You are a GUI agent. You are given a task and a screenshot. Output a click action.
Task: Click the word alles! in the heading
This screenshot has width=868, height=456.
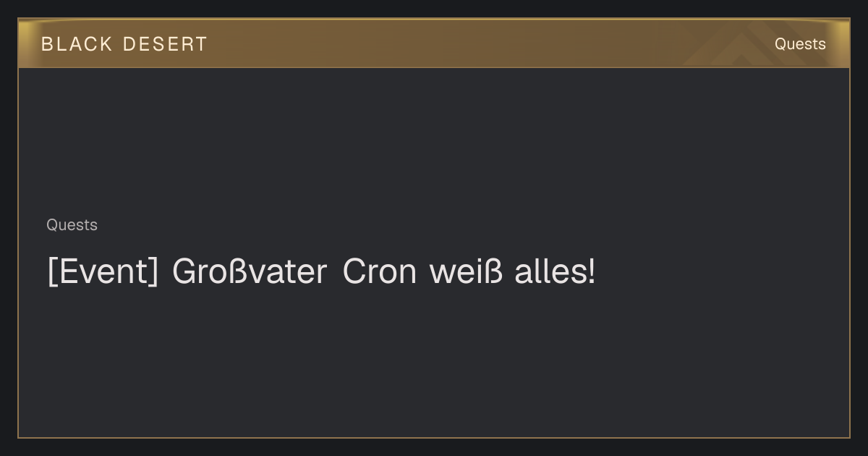(x=556, y=272)
